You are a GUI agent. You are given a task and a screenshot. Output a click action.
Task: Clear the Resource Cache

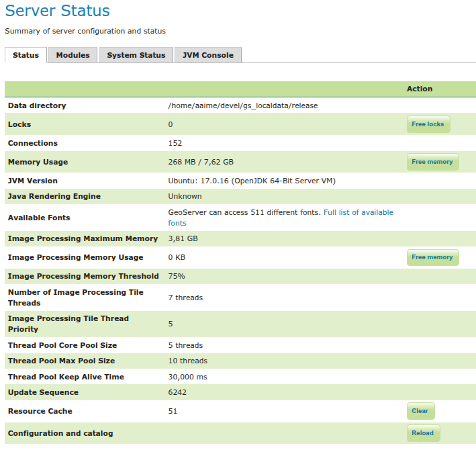tap(420, 411)
